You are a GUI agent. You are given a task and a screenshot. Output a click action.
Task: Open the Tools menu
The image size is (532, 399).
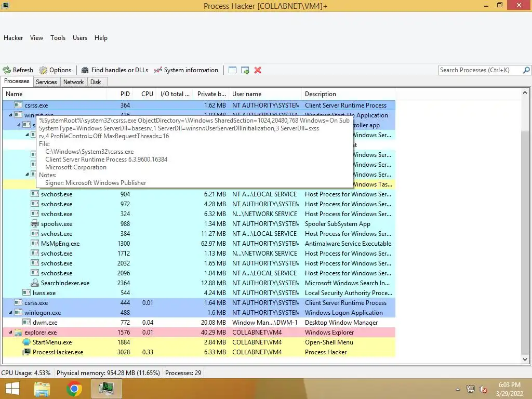click(x=58, y=38)
